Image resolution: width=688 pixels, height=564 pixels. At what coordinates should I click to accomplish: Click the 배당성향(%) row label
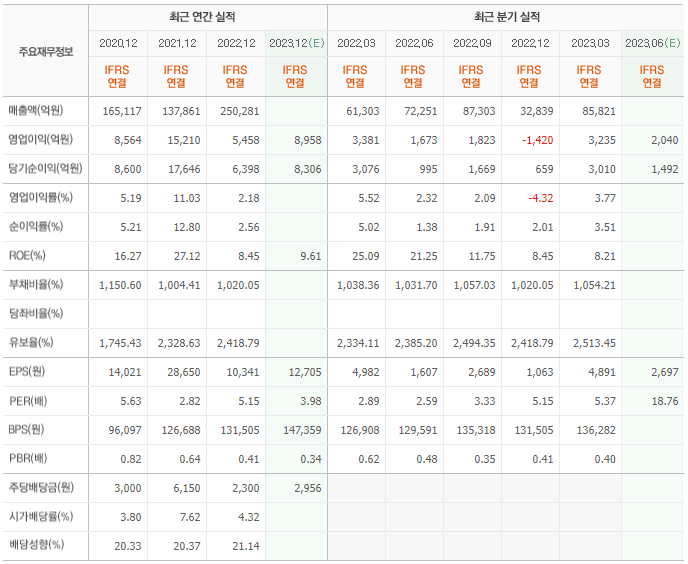click(36, 545)
